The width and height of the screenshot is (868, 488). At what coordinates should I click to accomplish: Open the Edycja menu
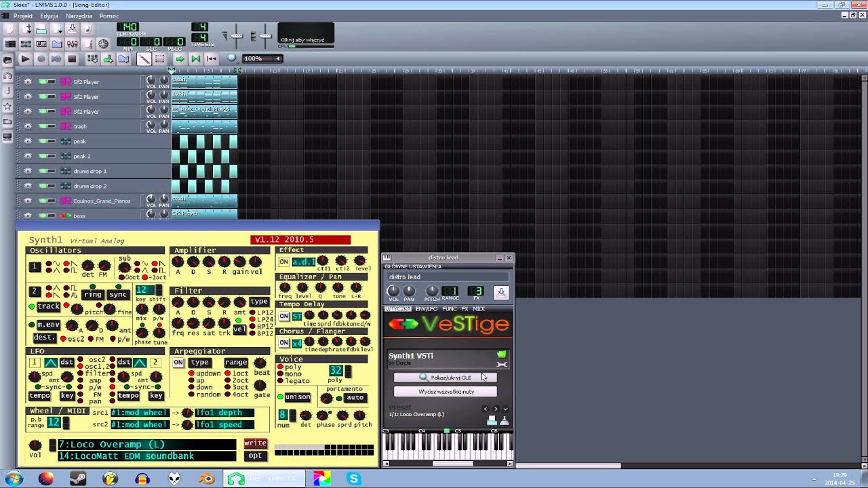coord(49,16)
